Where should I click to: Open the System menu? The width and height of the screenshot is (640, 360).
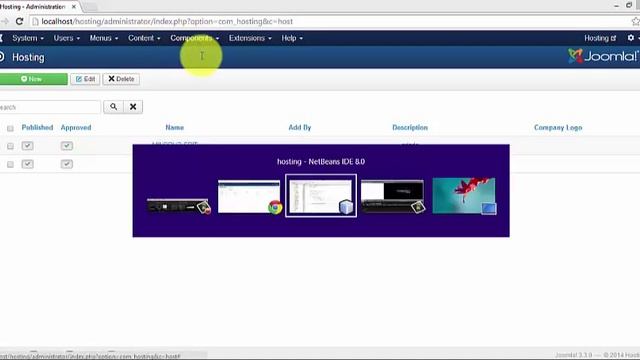coord(28,38)
